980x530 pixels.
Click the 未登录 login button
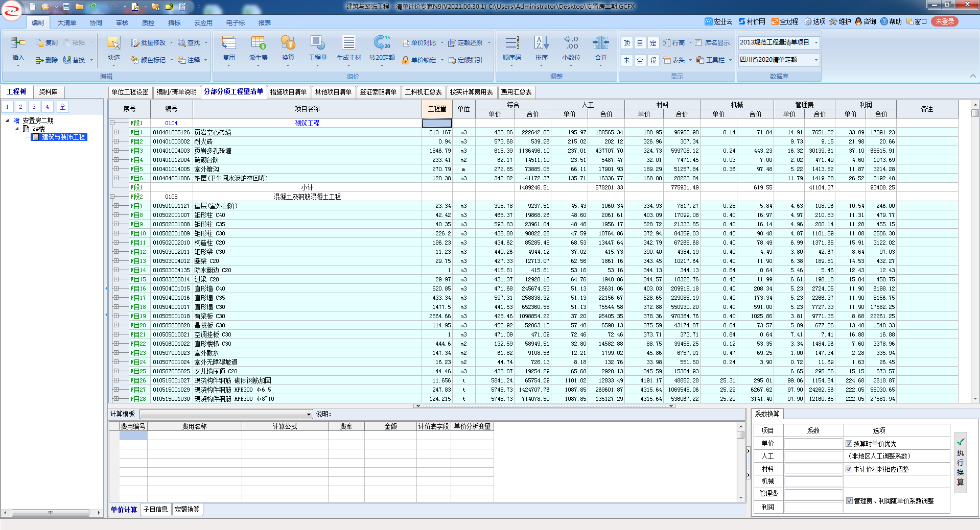(x=944, y=21)
